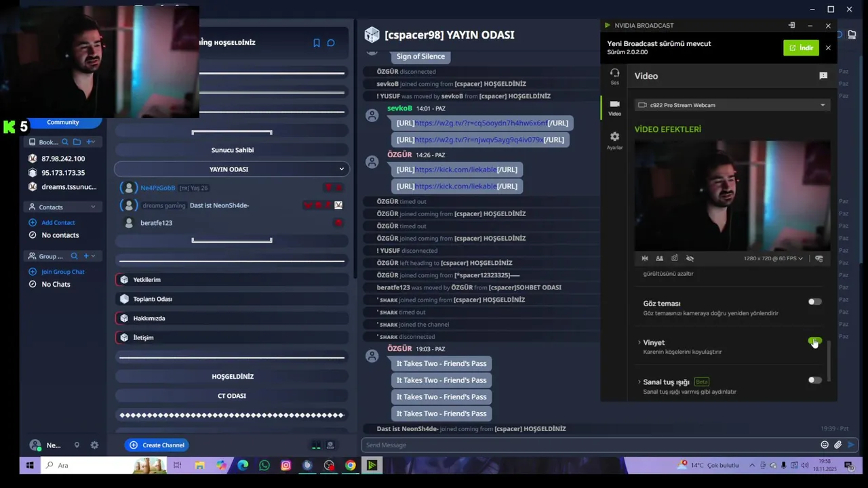Open the Ayarlar settings gear in NVIDIA Broadcast

614,140
